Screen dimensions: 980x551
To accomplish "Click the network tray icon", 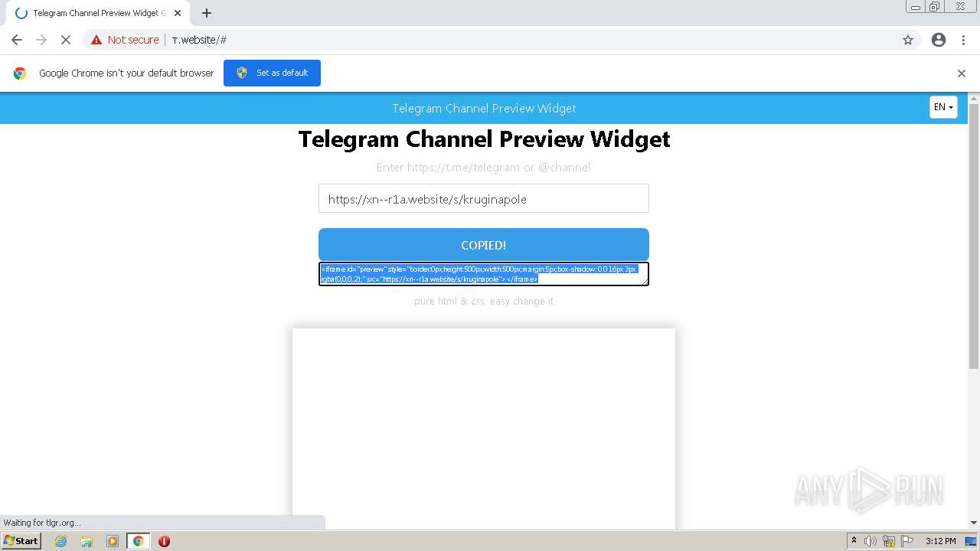I will [x=888, y=541].
